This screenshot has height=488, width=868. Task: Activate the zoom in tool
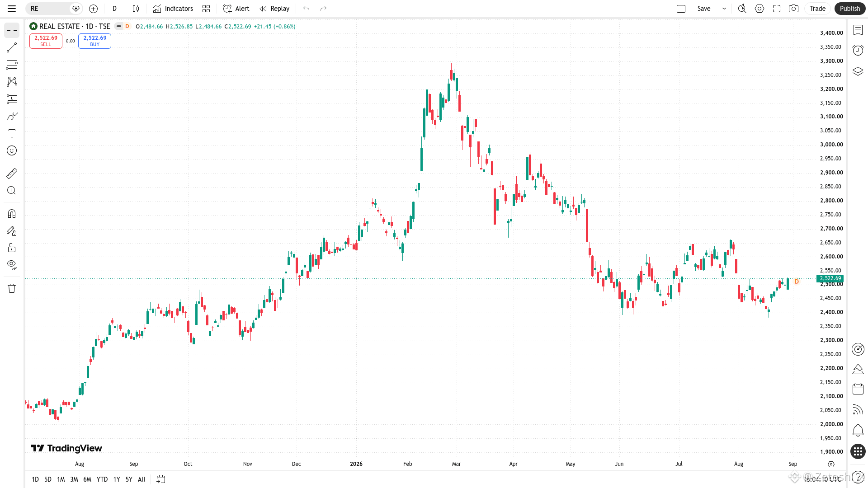coord(12,190)
